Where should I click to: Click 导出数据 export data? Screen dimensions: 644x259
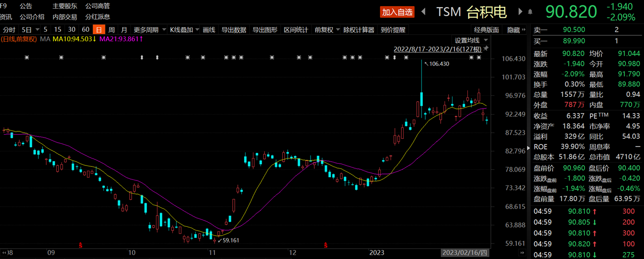coord(234,30)
